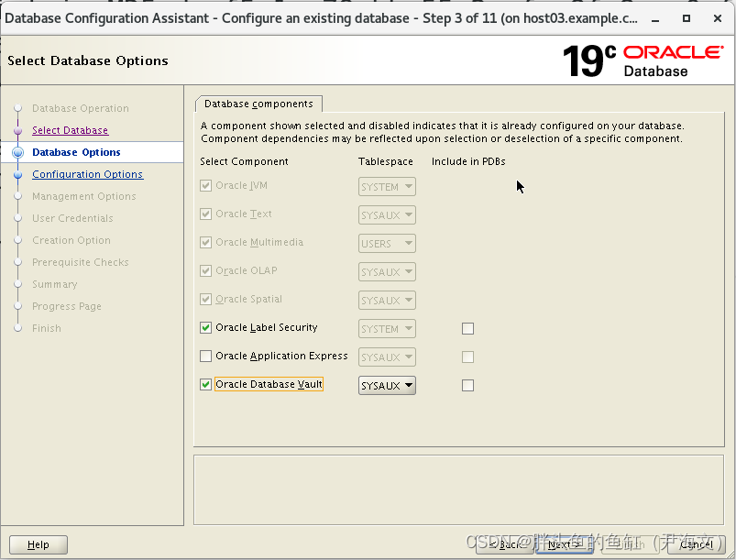Toggle the Oracle Text checkbox
This screenshot has width=736, height=560.
(x=205, y=214)
